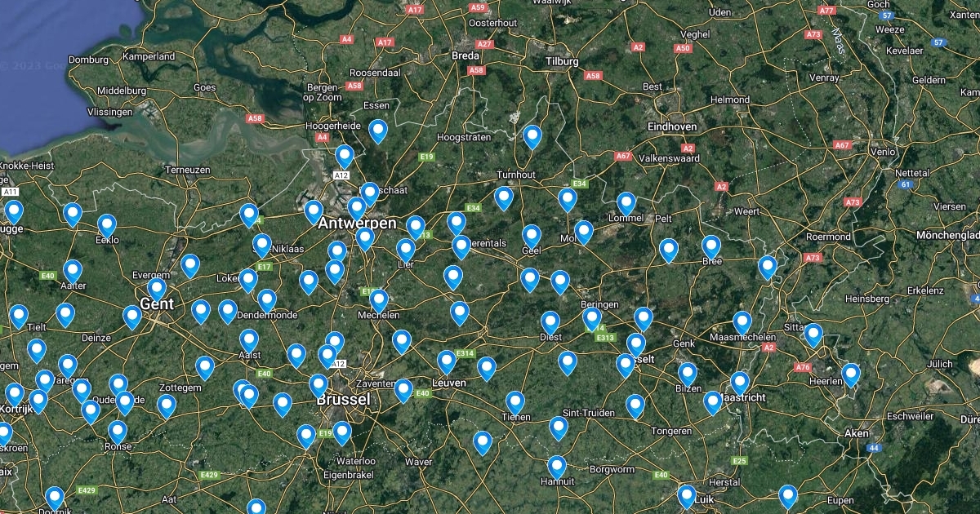Open the marker above the Gent label
The width and height of the screenshot is (980, 514).
coord(157,290)
